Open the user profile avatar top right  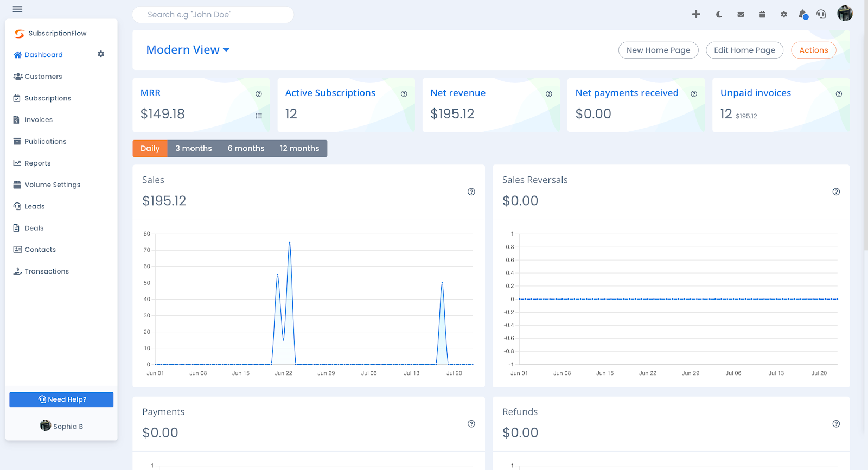(x=845, y=14)
